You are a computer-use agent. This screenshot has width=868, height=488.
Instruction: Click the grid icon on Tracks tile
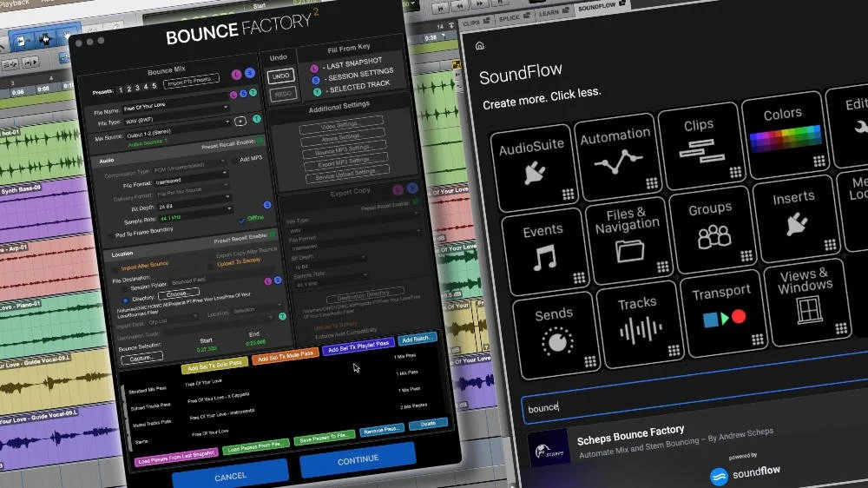coord(674,350)
